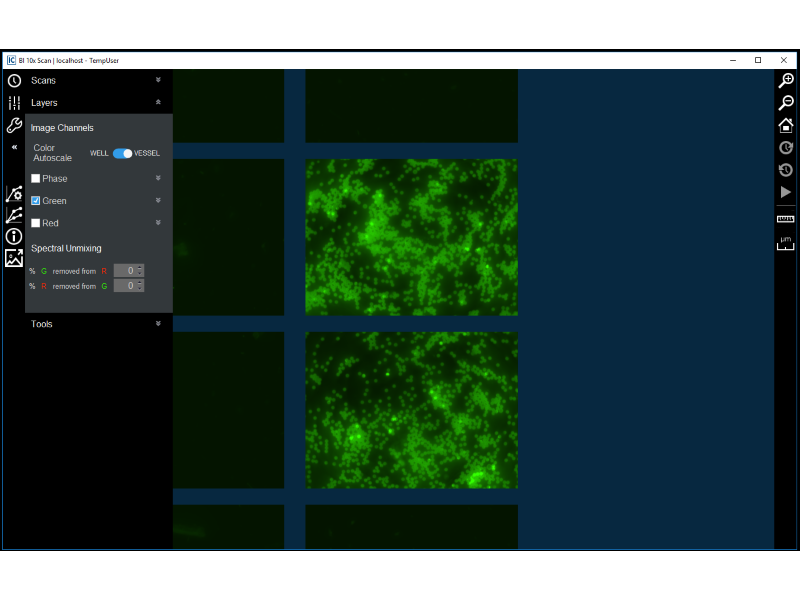Expand the Red channel options chevron
Viewport: 800px width, 600px height.
point(158,222)
